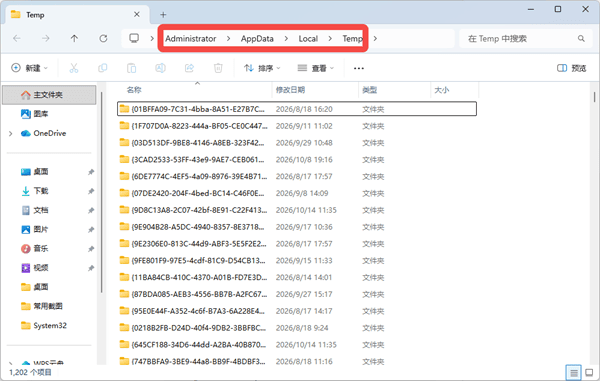Expand chevron after Administrator breadcrumb

(228, 38)
